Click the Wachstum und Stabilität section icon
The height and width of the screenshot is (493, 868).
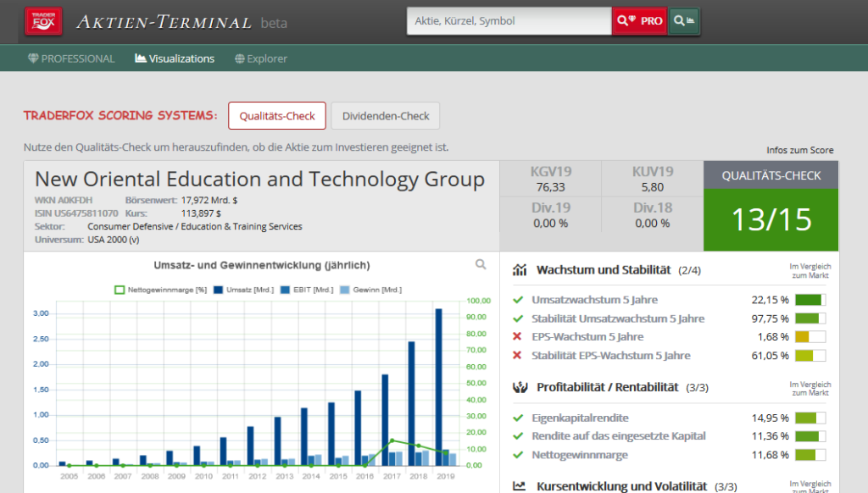[x=520, y=270]
